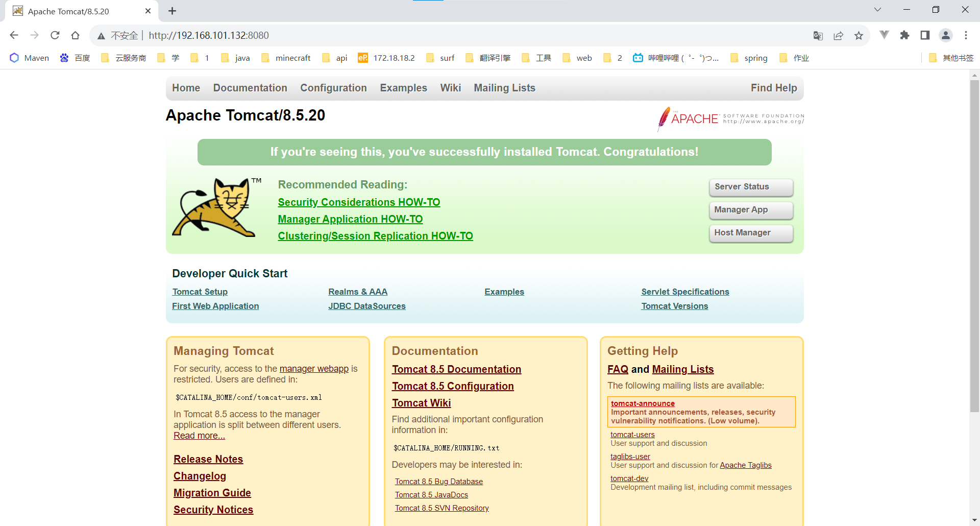Open the Apache Taglibs link
Viewport: 980px width, 526px height.
point(746,465)
